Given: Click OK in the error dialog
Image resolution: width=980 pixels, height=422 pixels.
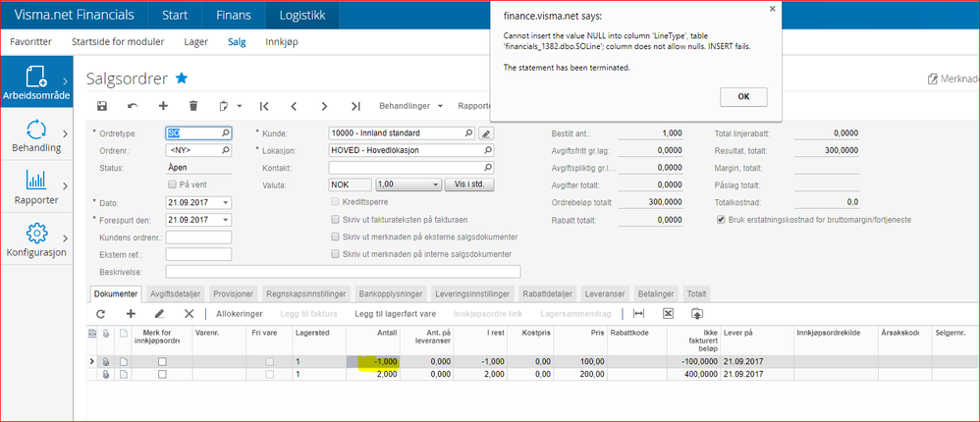Looking at the screenshot, I should 743,97.
